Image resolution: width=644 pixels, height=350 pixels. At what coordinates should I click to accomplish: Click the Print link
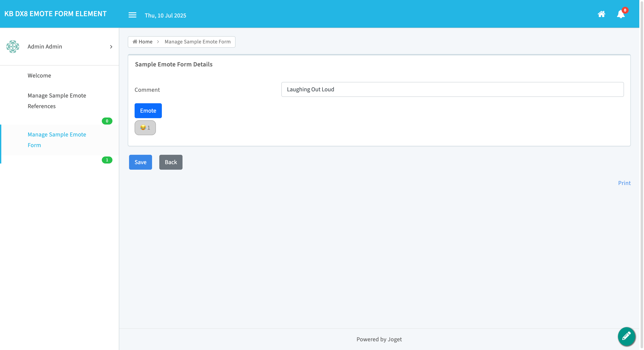(624, 183)
